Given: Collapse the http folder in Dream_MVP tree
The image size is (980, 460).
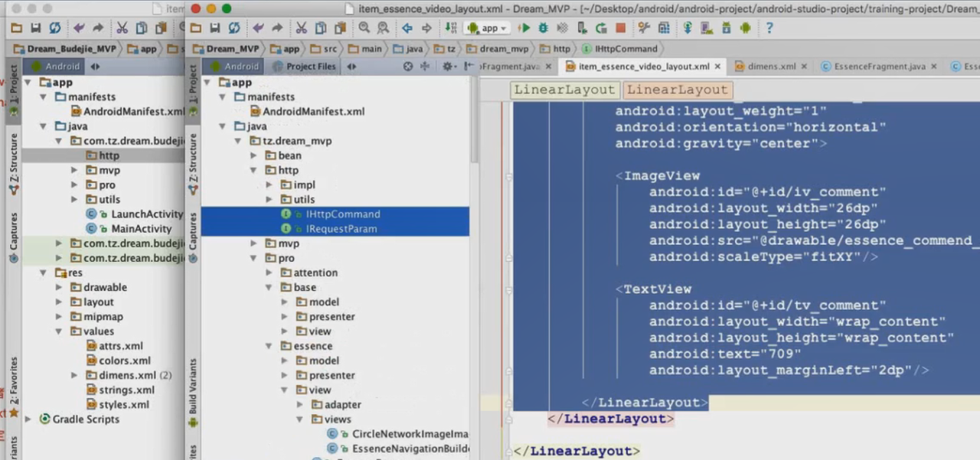Looking at the screenshot, I should 254,171.
